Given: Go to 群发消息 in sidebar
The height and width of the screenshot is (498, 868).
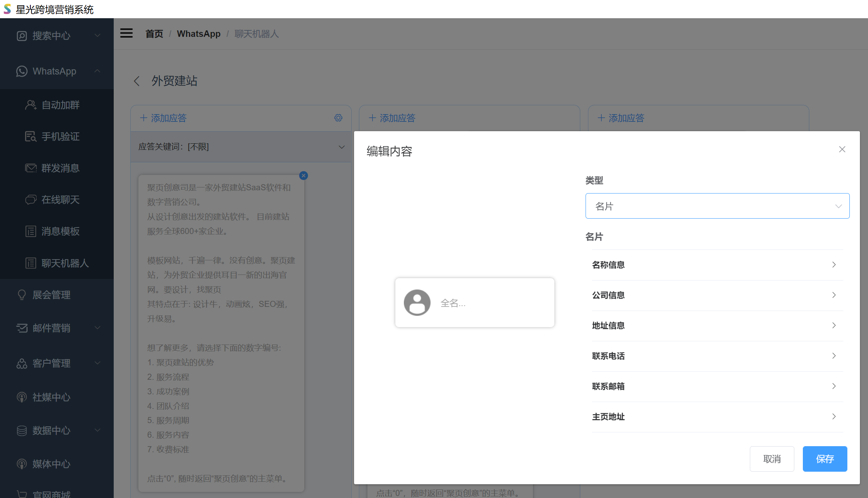Looking at the screenshot, I should [x=60, y=168].
